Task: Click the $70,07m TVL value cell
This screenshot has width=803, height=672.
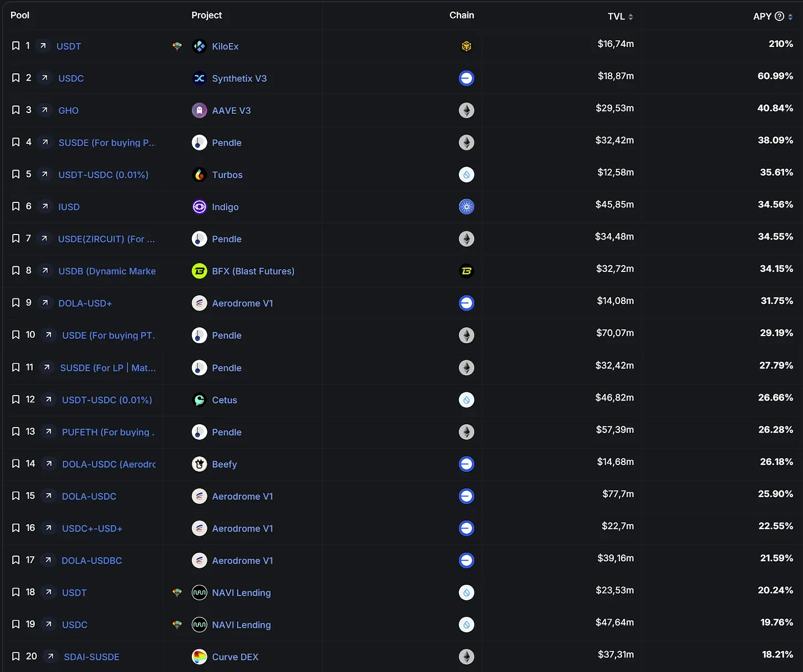Action: pyautogui.click(x=614, y=333)
